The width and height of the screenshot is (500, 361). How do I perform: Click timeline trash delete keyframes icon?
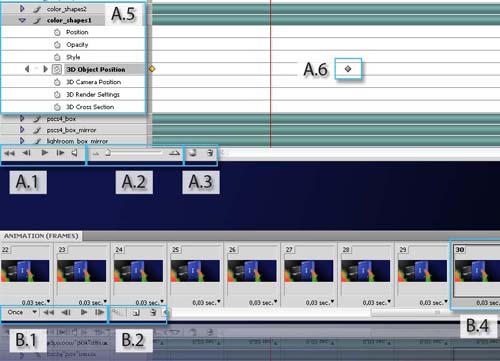pyautogui.click(x=210, y=153)
